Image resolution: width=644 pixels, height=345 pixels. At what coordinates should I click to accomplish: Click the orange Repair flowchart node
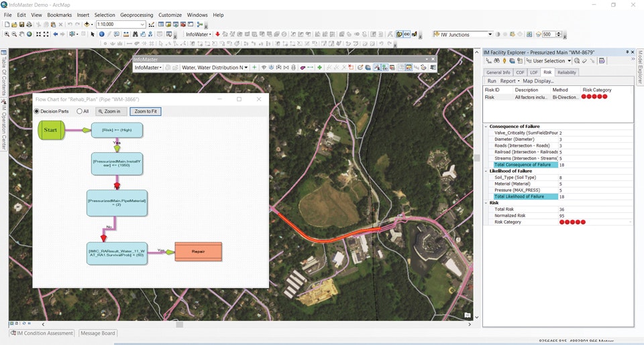tap(198, 252)
